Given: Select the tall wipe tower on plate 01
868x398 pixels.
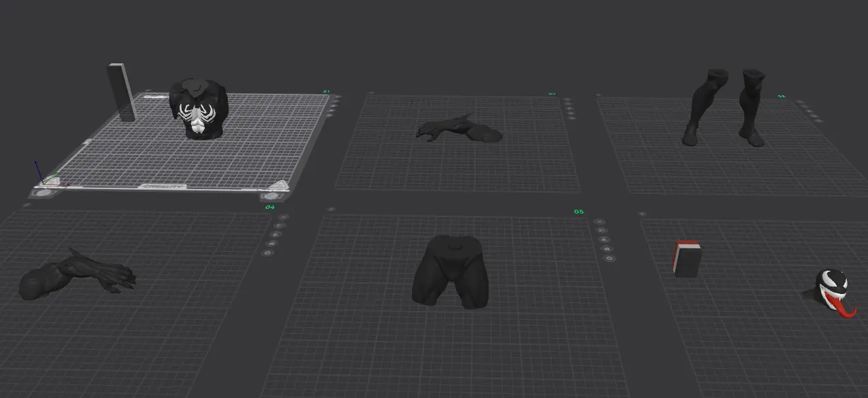Looking at the screenshot, I should (x=121, y=93).
